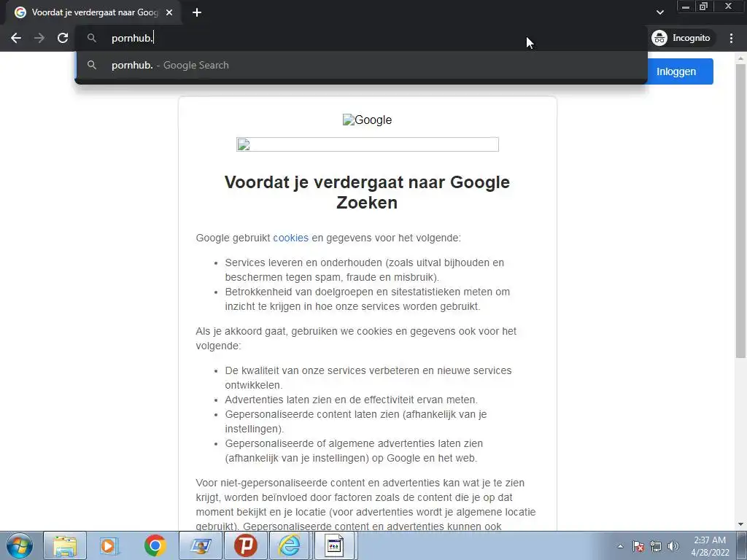This screenshot has height=560, width=747.
Task: Open the 'cookies' hyperlink
Action: [290, 238]
